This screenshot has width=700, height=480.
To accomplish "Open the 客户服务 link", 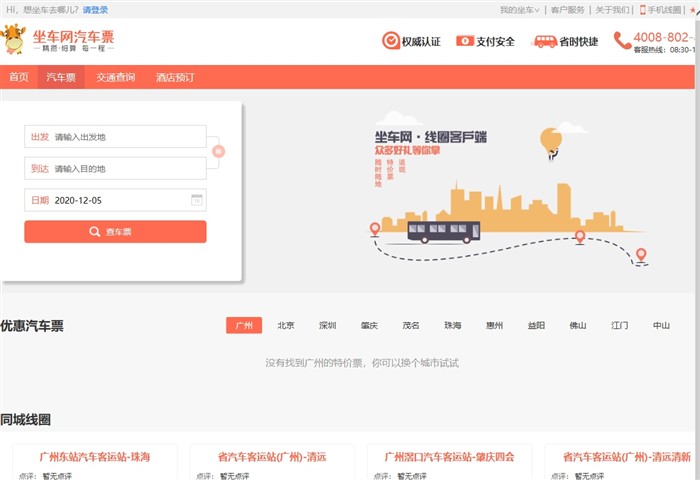I will point(567,10).
